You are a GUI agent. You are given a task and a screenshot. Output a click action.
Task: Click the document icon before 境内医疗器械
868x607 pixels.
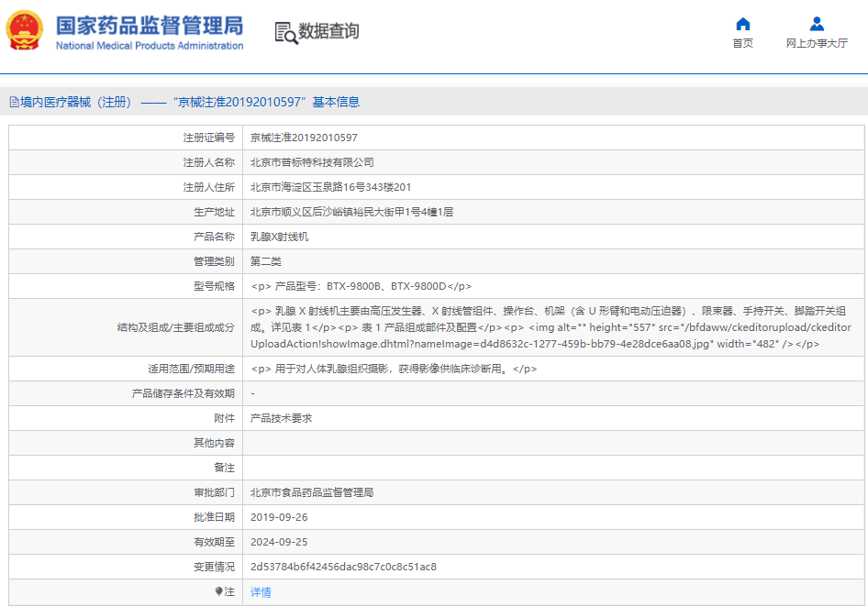point(14,103)
